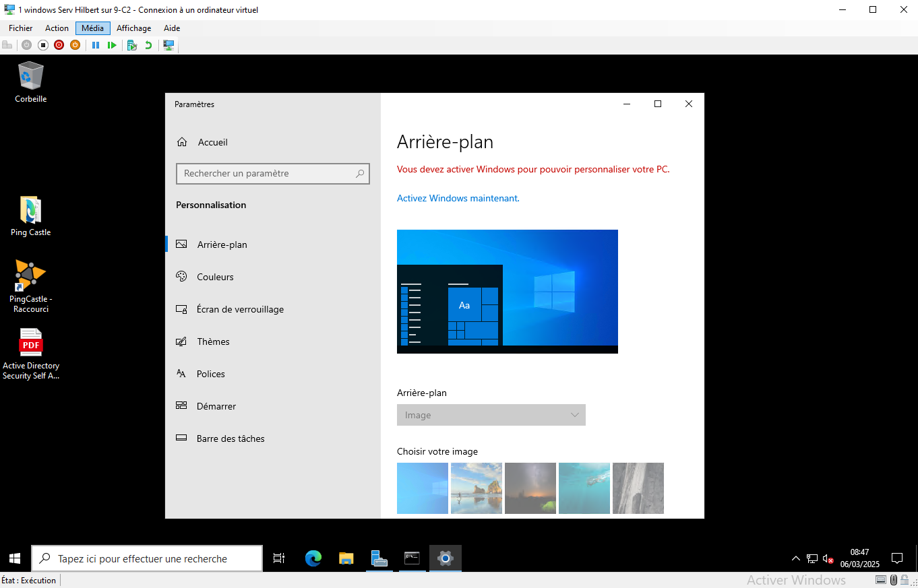Screen dimensions: 918x588
Task: Open the Média menu
Action: 92,28
